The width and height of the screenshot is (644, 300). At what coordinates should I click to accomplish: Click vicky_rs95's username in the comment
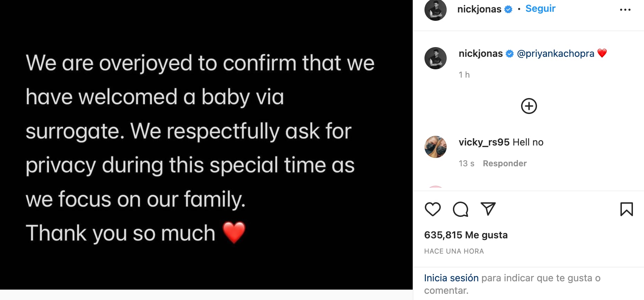484,142
